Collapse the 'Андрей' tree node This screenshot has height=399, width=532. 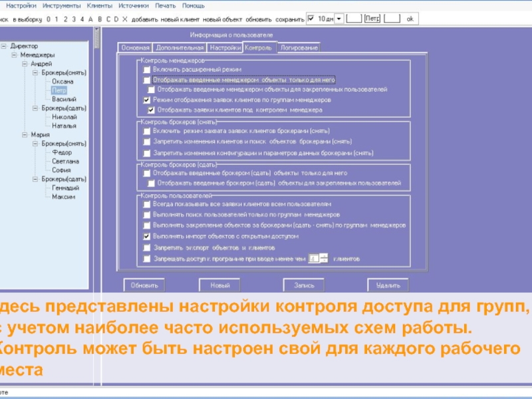25,64
